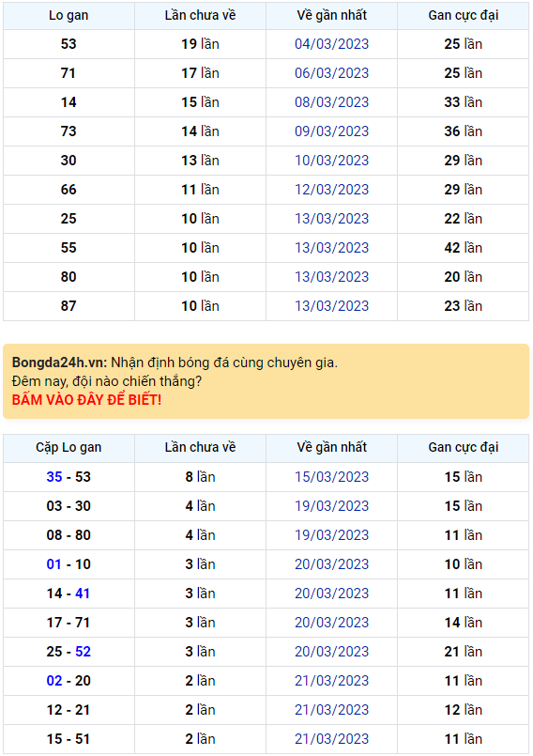Open the 12/03/2023 date link
Image resolution: width=533 pixels, height=756 pixels.
[x=331, y=190]
